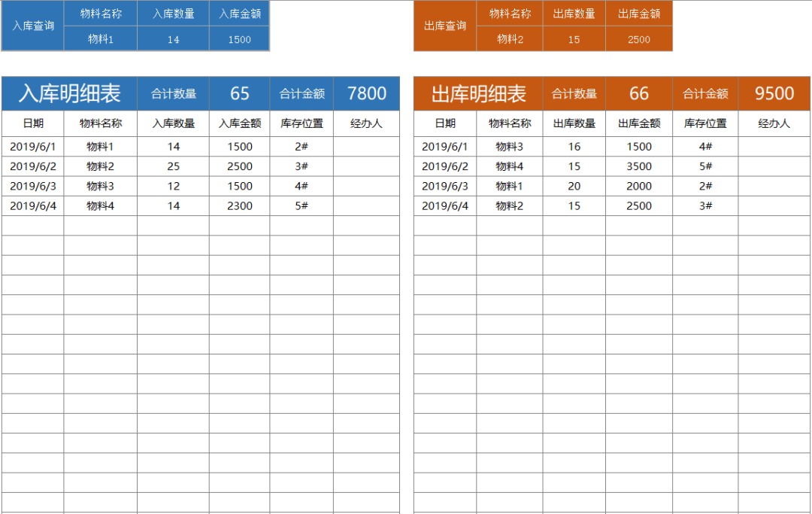Click the 出库查询 label cell
Image resolution: width=812 pixels, height=514 pixels.
pyautogui.click(x=445, y=26)
